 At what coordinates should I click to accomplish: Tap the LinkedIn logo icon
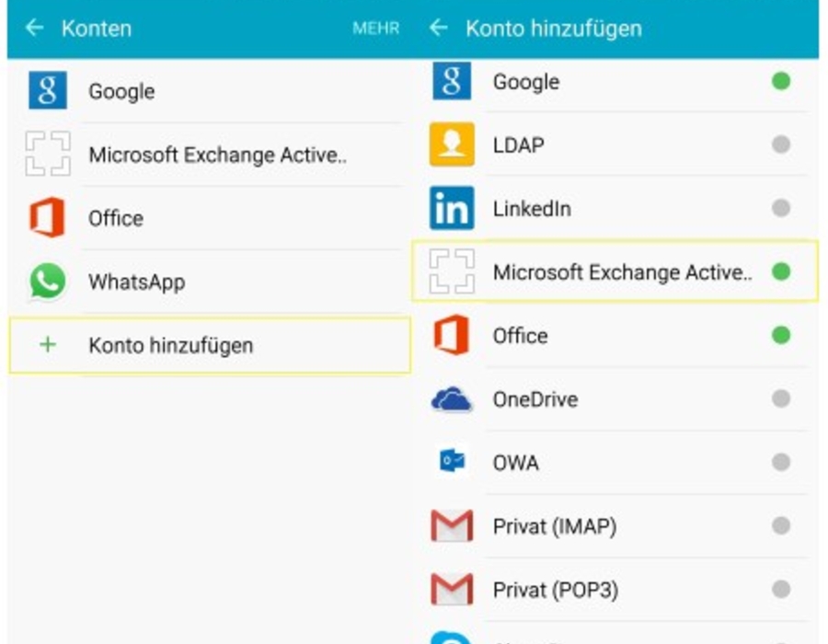coord(452,208)
